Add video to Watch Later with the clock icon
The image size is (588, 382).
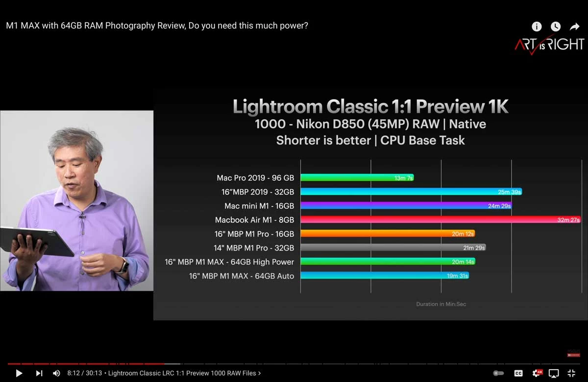pos(555,26)
